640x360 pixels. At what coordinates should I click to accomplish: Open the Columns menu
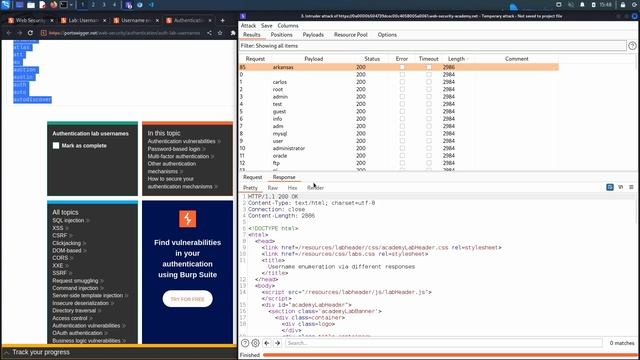tap(288, 25)
